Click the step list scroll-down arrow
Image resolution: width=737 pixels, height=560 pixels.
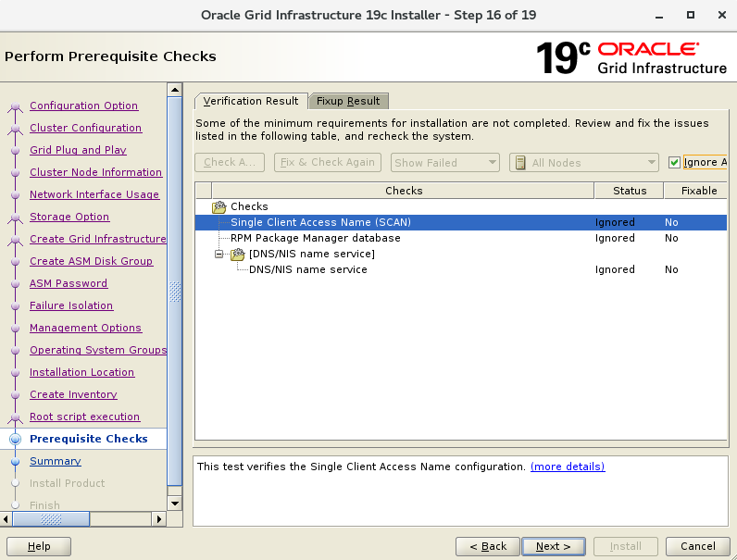(175, 504)
